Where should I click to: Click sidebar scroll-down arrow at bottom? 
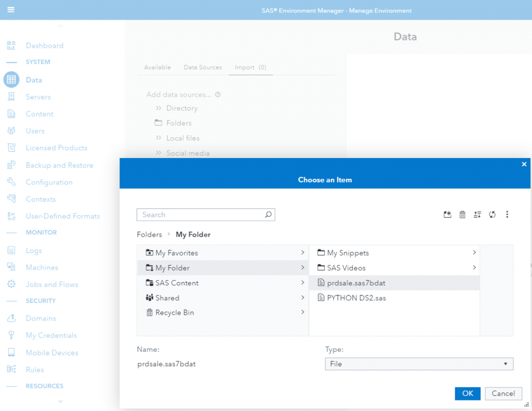coord(60,401)
